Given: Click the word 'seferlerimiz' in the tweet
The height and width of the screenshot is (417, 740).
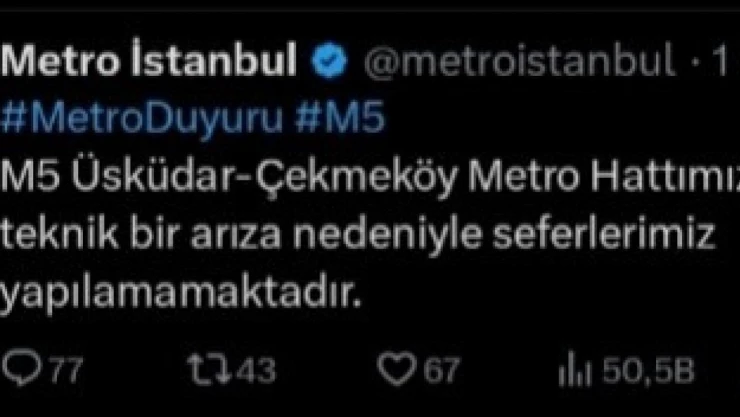Looking at the screenshot, I should pyautogui.click(x=604, y=233).
